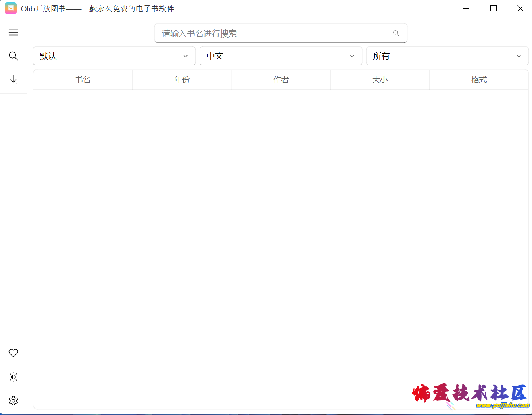Click the 作者 column header
This screenshot has width=532, height=415.
point(281,80)
